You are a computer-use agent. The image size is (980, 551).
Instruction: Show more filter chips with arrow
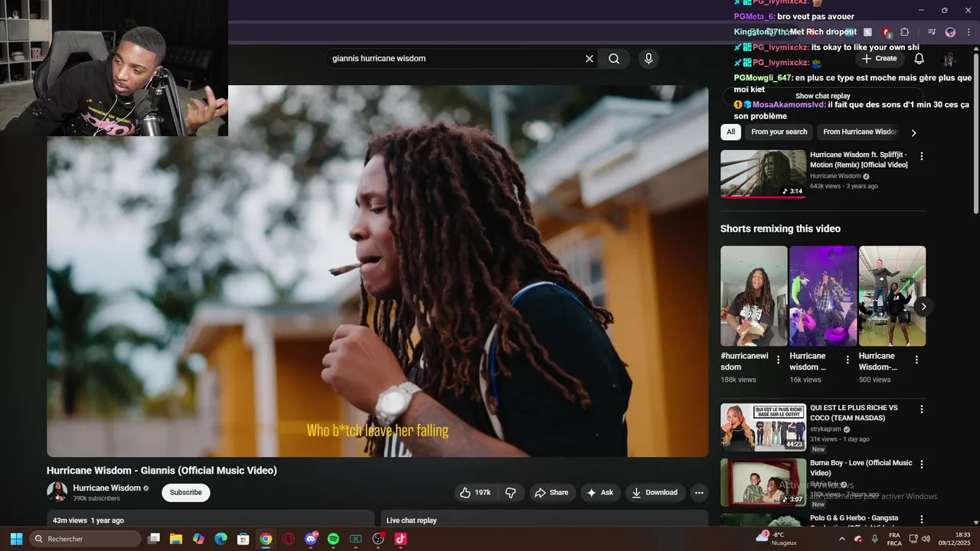[x=913, y=132]
